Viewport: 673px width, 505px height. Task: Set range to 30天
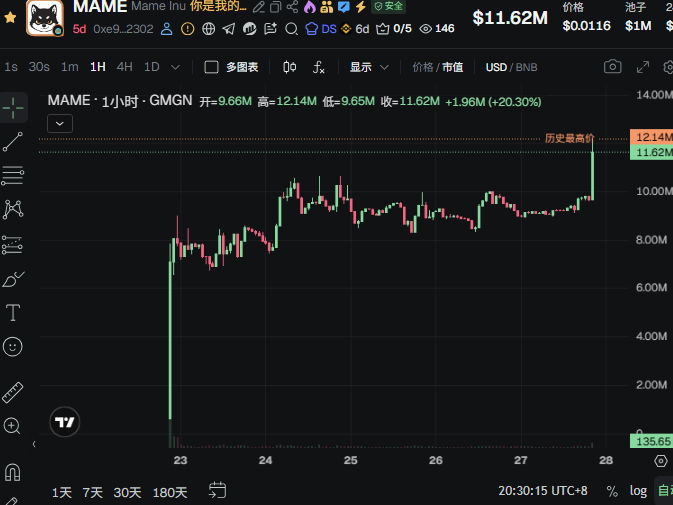coord(127,493)
